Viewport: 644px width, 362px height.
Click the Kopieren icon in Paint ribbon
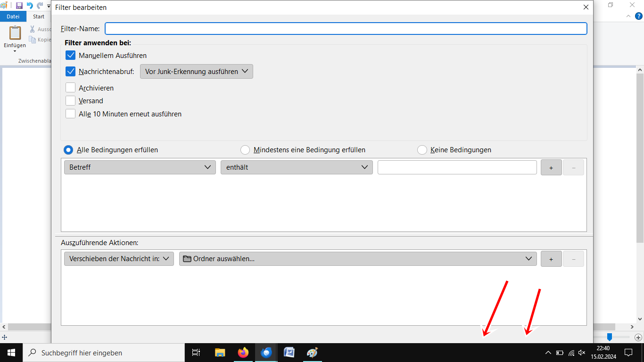tap(33, 40)
